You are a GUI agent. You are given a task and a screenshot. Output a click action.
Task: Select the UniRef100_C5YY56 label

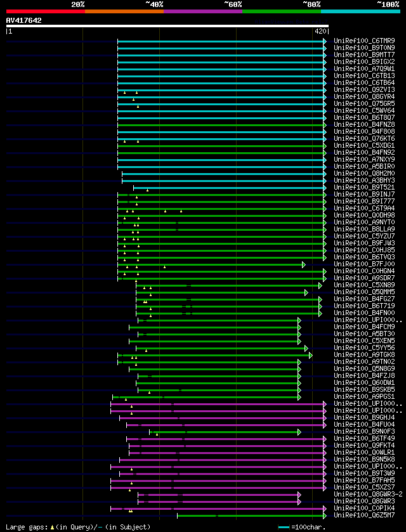[x=364, y=347]
